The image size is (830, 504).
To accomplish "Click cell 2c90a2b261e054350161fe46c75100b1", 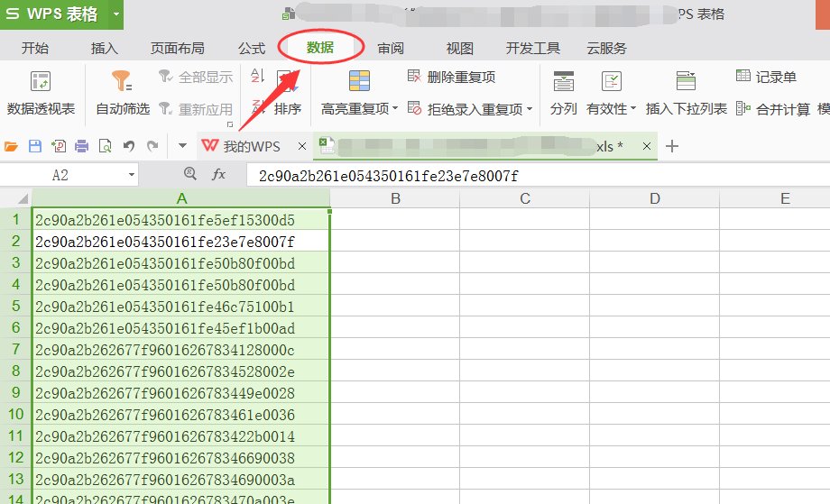I will click(x=181, y=307).
